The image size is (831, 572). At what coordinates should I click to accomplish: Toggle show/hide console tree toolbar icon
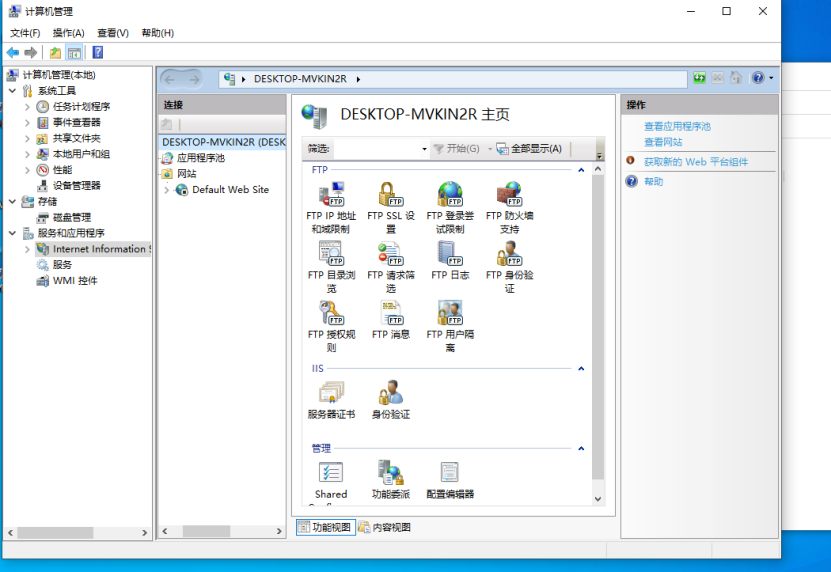coord(74,52)
